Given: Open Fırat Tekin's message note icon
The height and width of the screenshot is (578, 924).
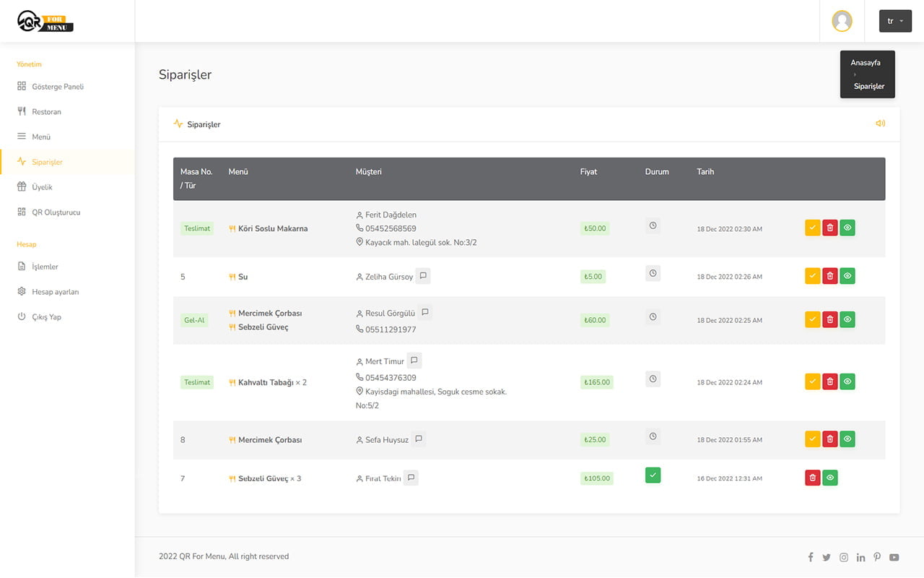Looking at the screenshot, I should click(x=411, y=478).
